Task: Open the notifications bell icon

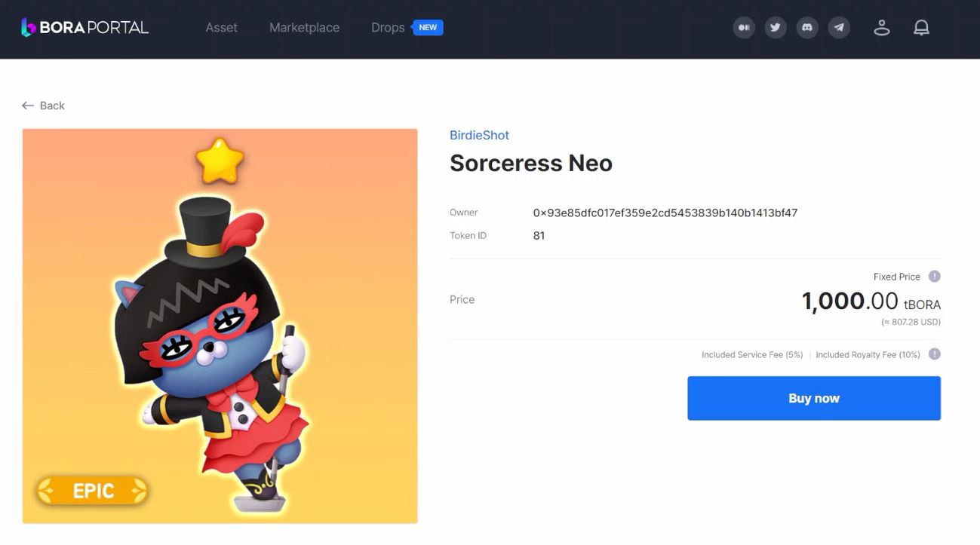Action: coord(921,28)
